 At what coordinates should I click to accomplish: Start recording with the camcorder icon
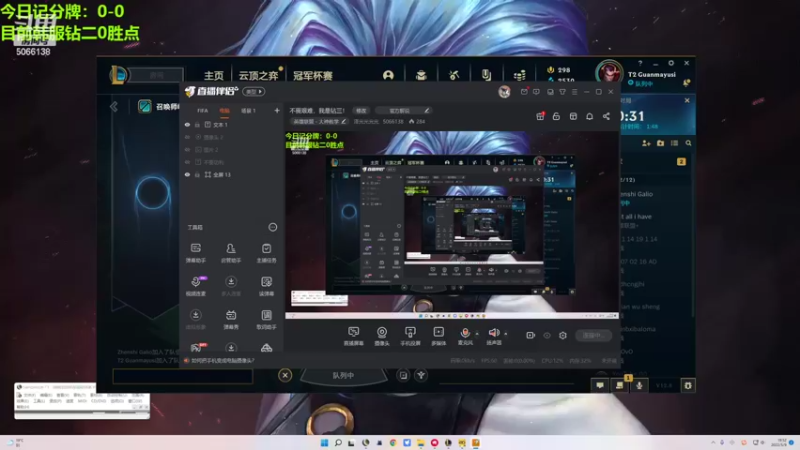pyautogui.click(x=531, y=335)
